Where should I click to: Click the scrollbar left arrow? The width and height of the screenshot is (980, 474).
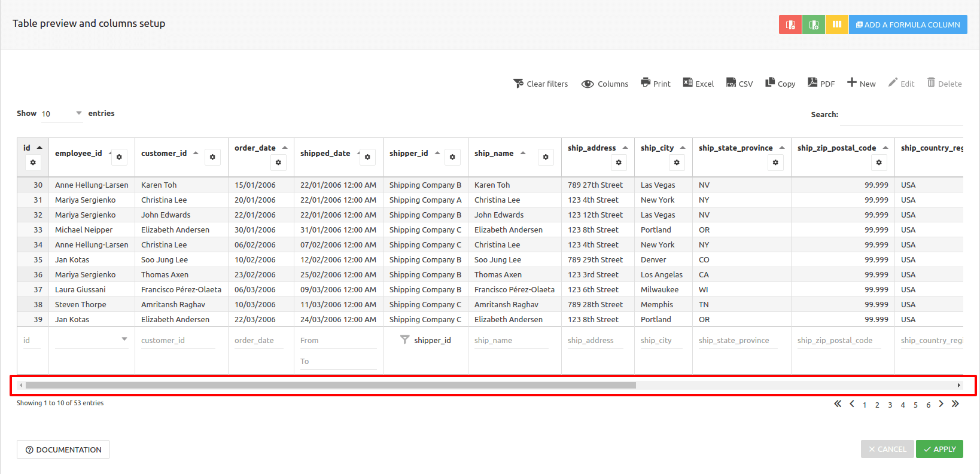21,386
